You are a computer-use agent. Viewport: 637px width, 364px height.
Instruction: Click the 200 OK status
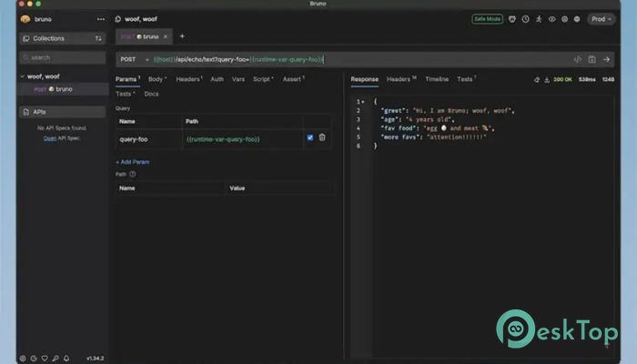point(562,80)
